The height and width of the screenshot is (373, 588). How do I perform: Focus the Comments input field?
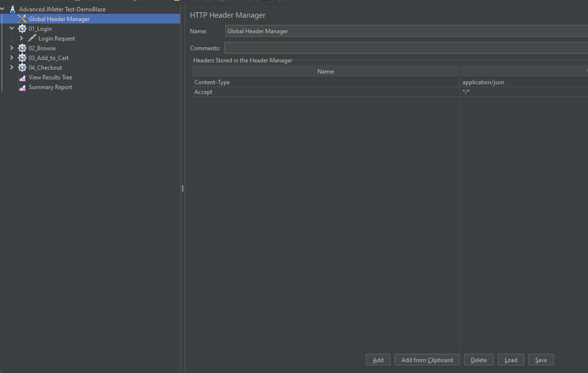coord(406,48)
